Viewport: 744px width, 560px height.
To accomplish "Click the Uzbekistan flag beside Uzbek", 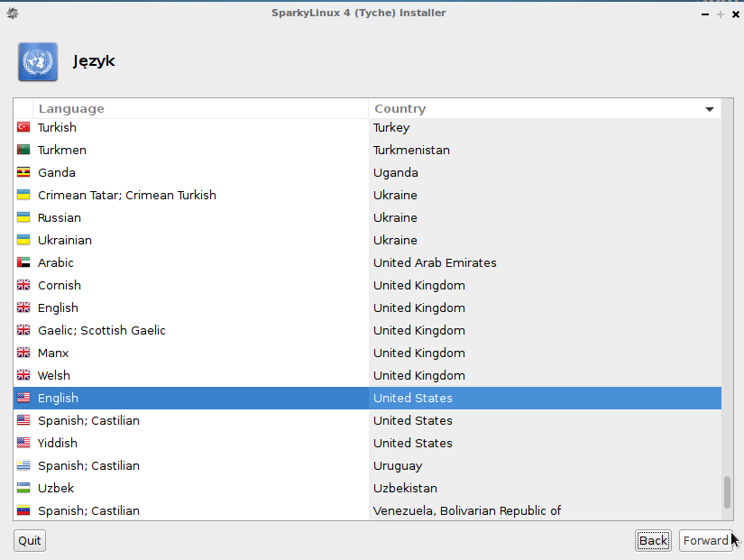I will tap(23, 488).
